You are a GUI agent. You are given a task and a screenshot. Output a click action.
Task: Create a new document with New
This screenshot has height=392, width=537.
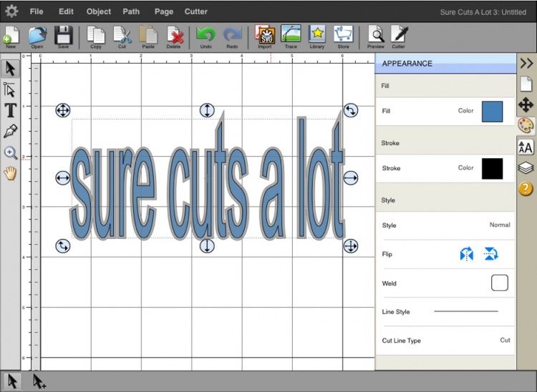[x=11, y=37]
